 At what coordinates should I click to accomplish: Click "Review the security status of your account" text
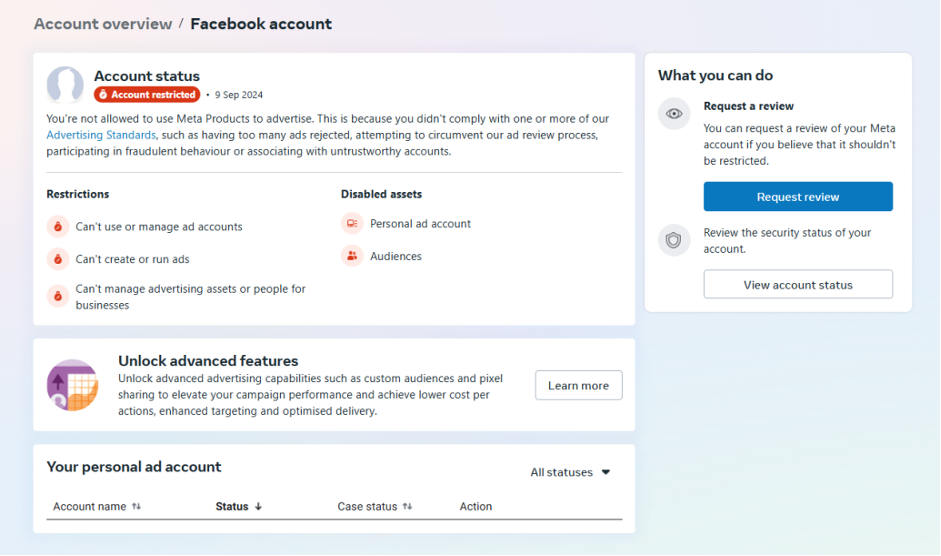(x=787, y=241)
